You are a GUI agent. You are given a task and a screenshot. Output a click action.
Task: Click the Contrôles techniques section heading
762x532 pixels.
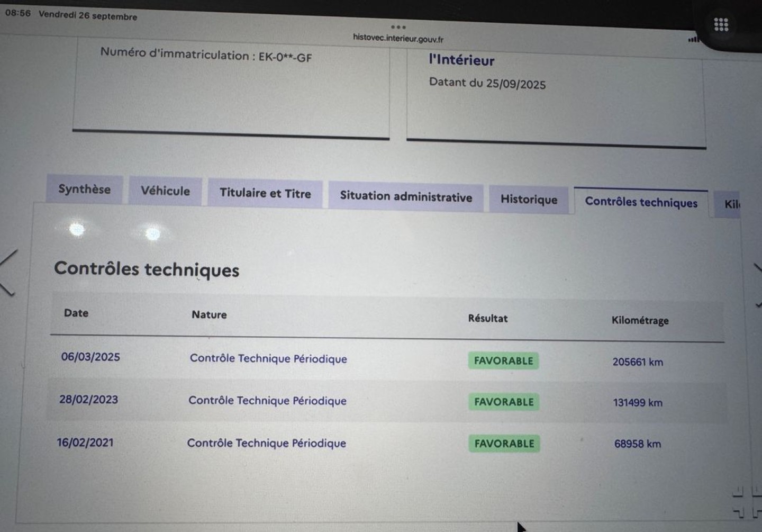pos(147,269)
